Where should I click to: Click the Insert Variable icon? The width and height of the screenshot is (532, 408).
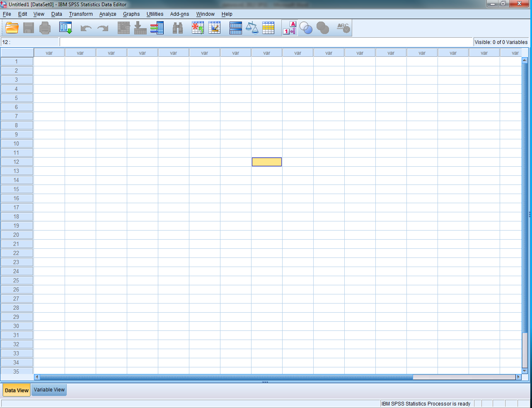pos(214,28)
